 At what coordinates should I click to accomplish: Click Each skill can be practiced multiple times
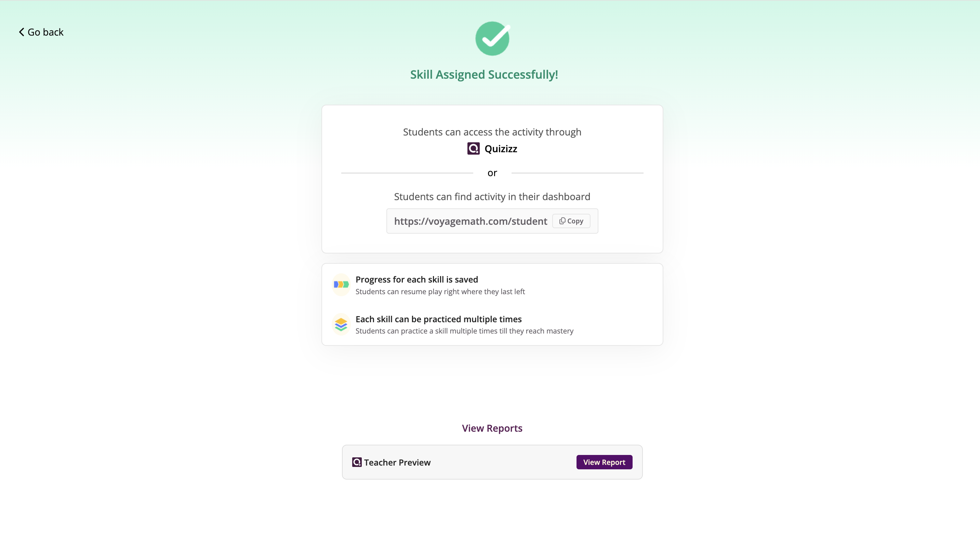(438, 319)
